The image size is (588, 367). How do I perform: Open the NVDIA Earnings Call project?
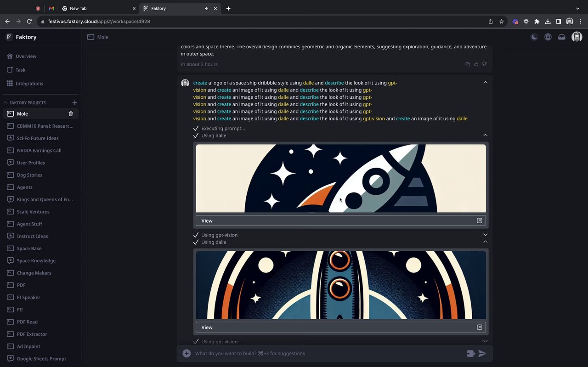pos(40,151)
